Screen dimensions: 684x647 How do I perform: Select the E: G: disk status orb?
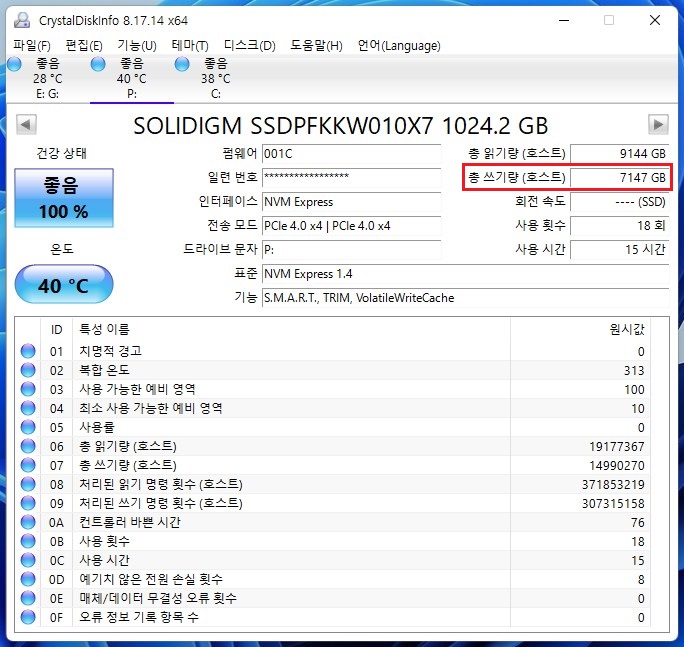pyautogui.click(x=14, y=64)
